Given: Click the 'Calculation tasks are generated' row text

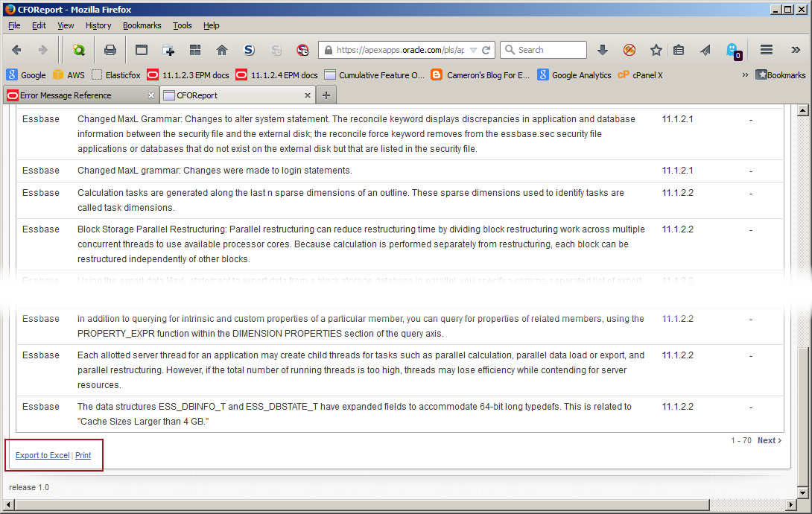Looking at the screenshot, I should tap(351, 200).
